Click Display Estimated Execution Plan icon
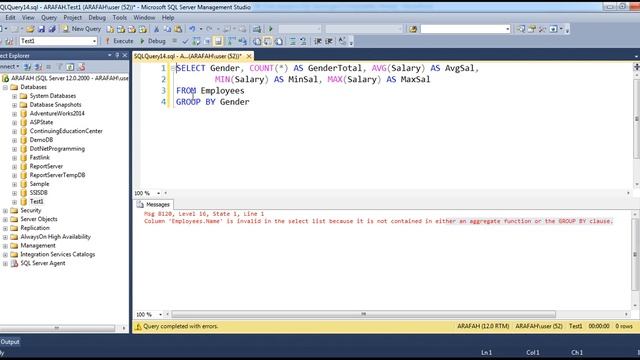640x360 pixels. [196, 41]
